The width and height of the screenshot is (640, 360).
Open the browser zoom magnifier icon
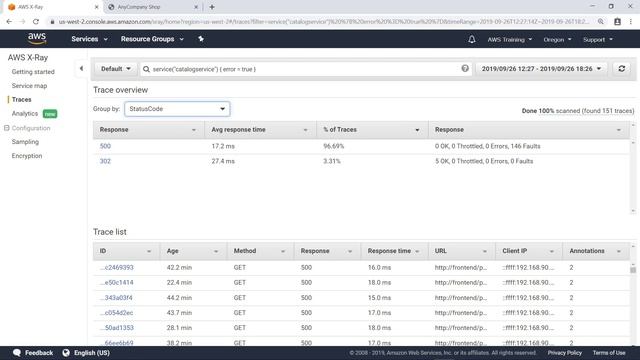pyautogui.click(x=600, y=22)
